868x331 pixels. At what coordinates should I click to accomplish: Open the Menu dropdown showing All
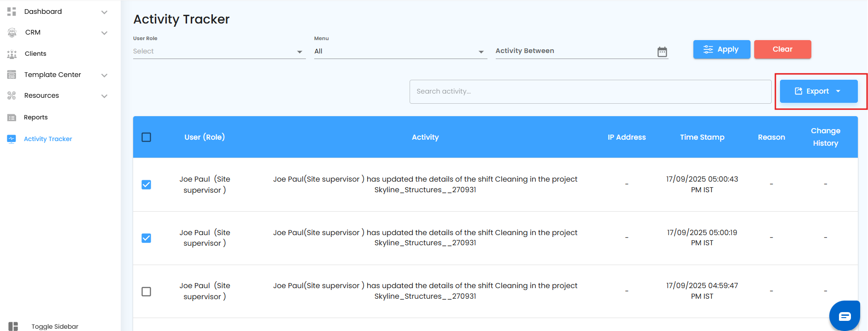tap(400, 51)
